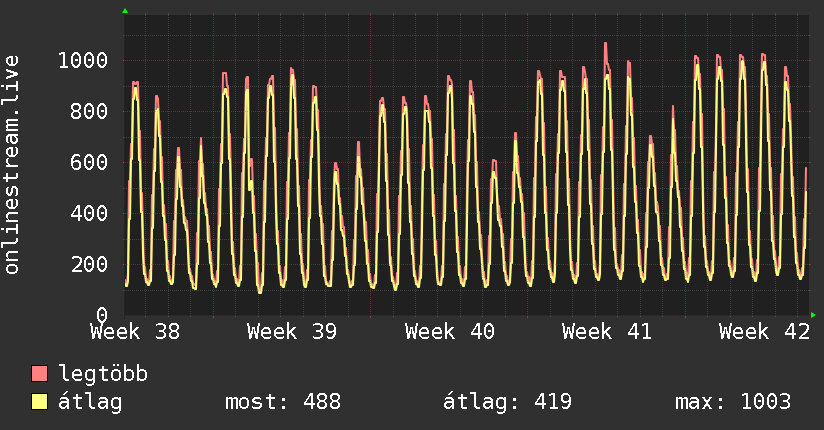824x430 pixels.
Task: Click the green arrow atop the Y axis
Action: pyautogui.click(x=125, y=11)
